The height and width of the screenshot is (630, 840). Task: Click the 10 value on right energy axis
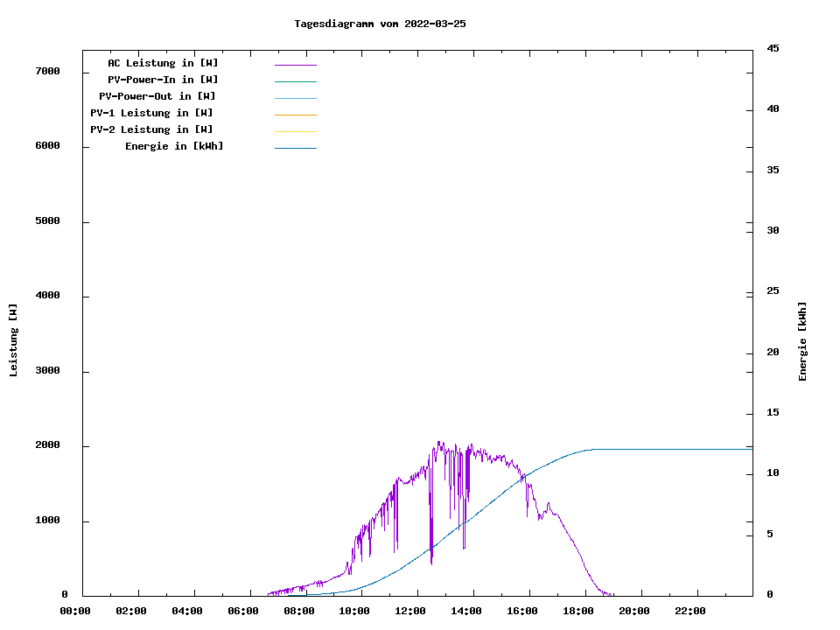click(773, 473)
